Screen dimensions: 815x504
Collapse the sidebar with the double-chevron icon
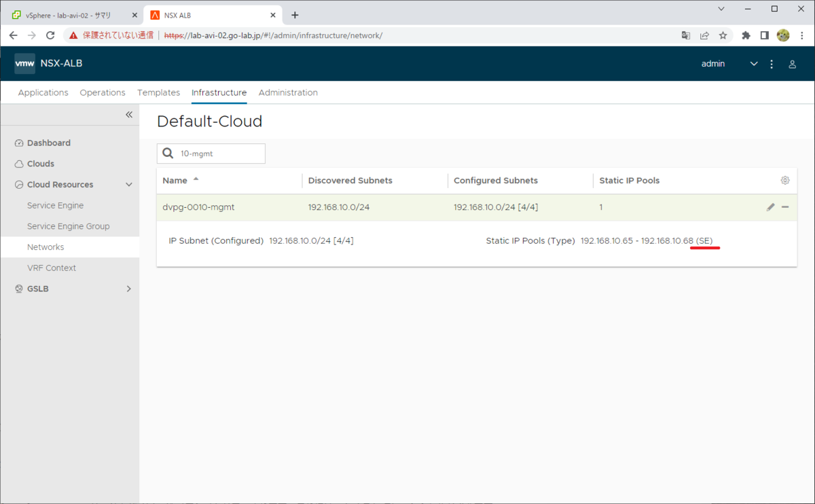(x=129, y=115)
